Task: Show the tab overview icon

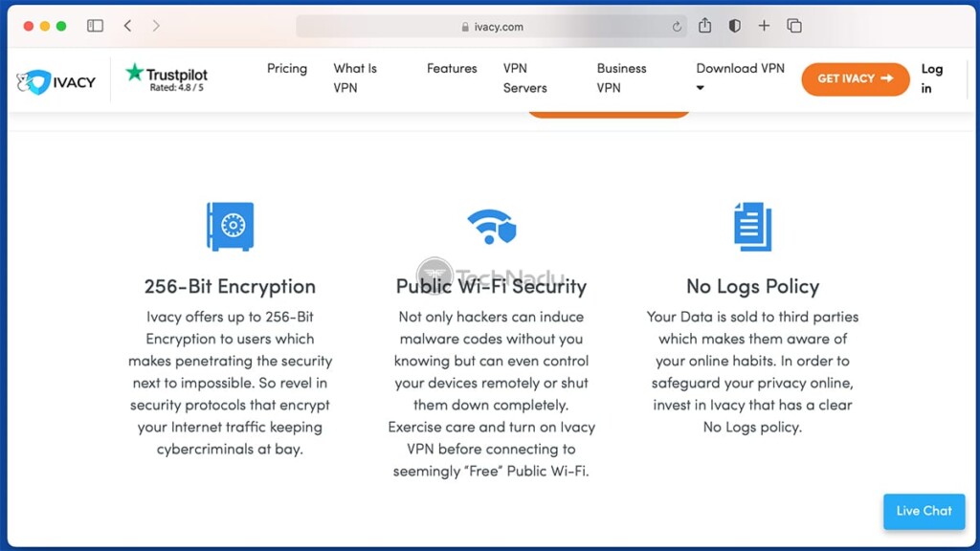Action: click(x=794, y=26)
